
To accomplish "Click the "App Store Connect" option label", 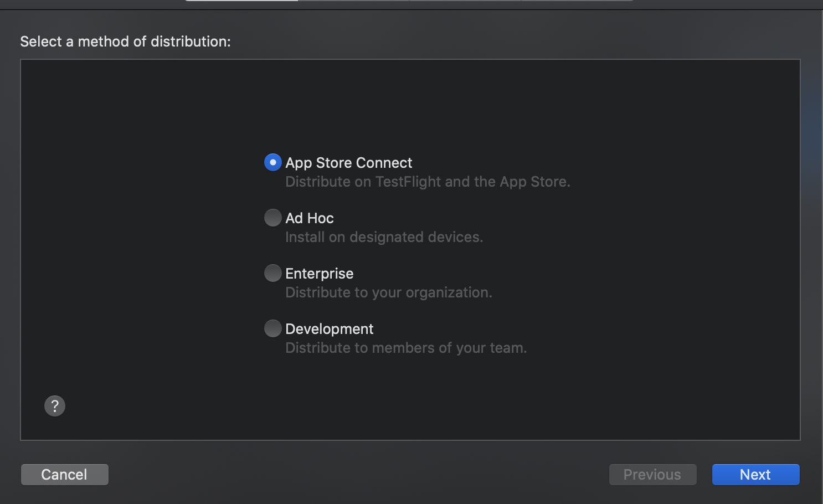I will tap(348, 163).
